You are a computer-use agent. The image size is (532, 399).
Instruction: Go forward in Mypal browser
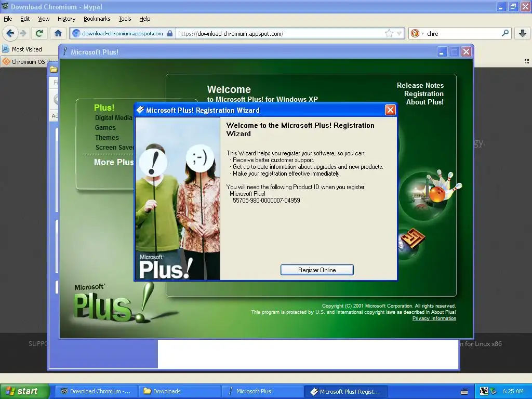[23, 33]
